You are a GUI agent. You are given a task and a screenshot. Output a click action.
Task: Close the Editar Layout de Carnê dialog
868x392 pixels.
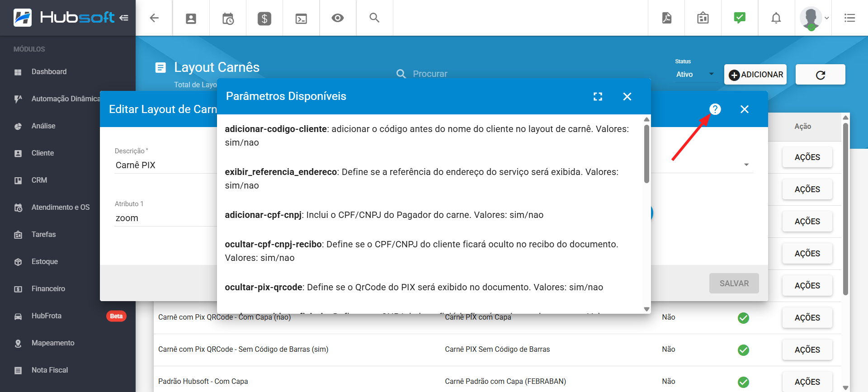pyautogui.click(x=745, y=109)
